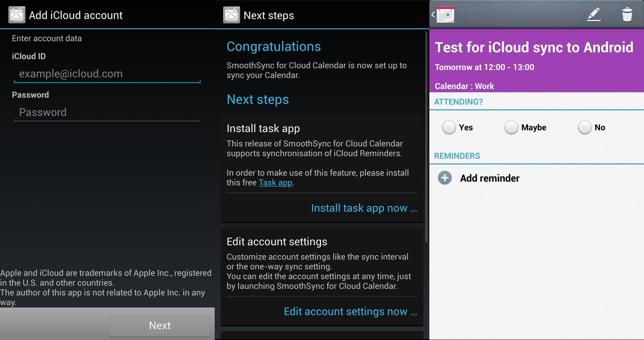The width and height of the screenshot is (644, 340).
Task: Click the iCloud ID email field
Action: tap(107, 74)
